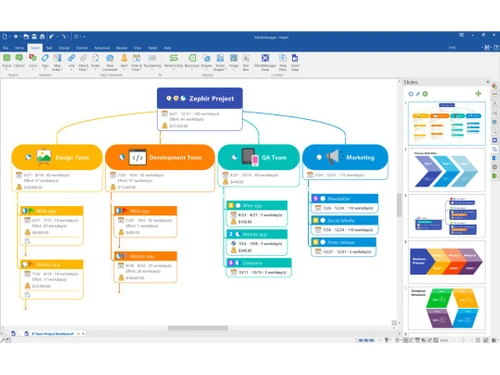Click the Smart Shapes icon
Screen dimensions: 500x375
point(220,58)
